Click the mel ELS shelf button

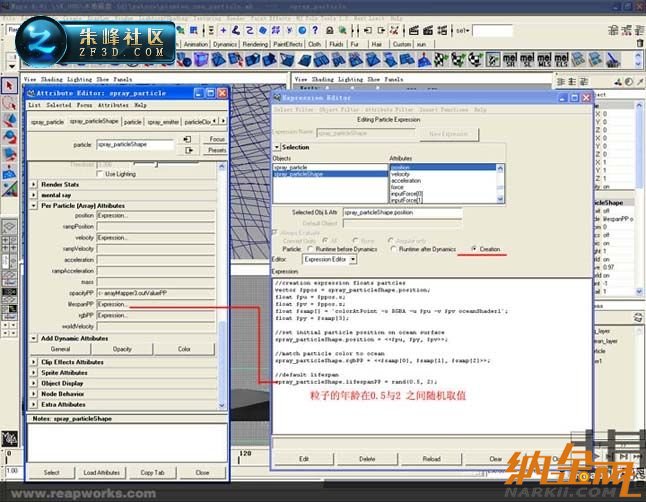tap(561, 60)
